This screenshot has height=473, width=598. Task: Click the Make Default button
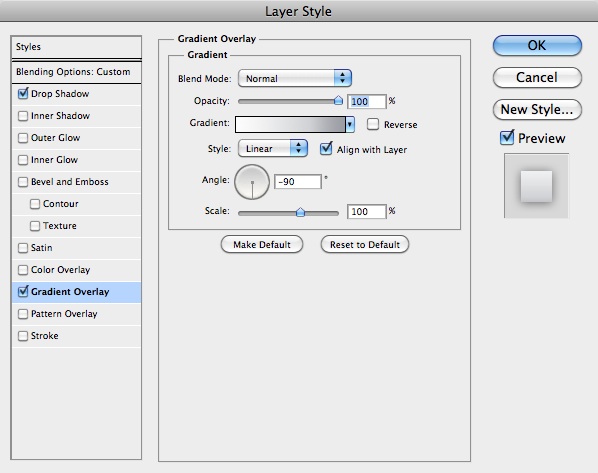262,245
